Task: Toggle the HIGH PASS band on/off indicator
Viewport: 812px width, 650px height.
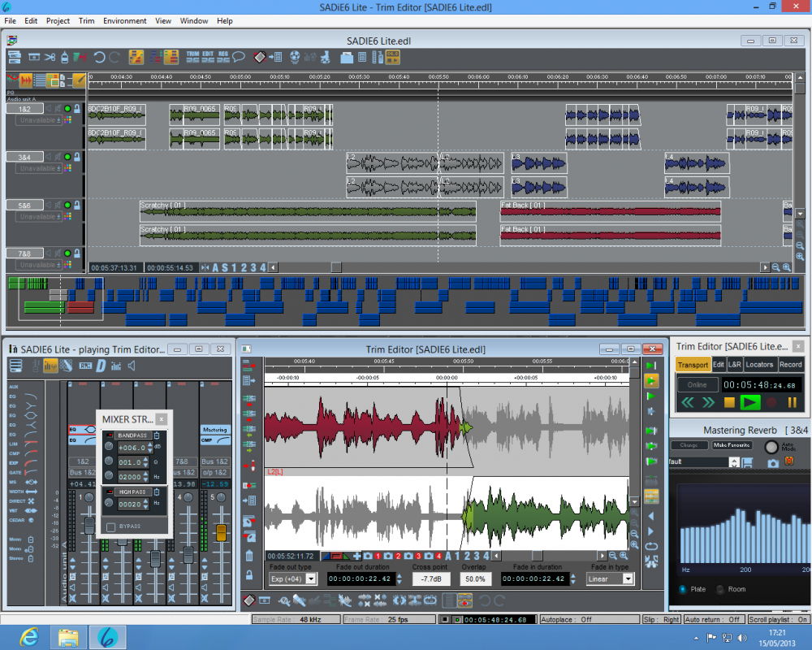Action: [x=110, y=492]
